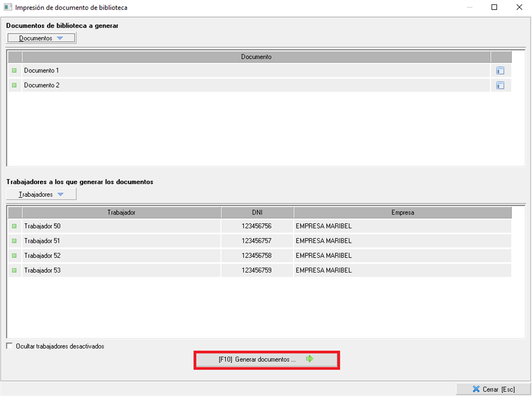Click green square next to Trabajador 53
532x396 pixels.
point(14,270)
